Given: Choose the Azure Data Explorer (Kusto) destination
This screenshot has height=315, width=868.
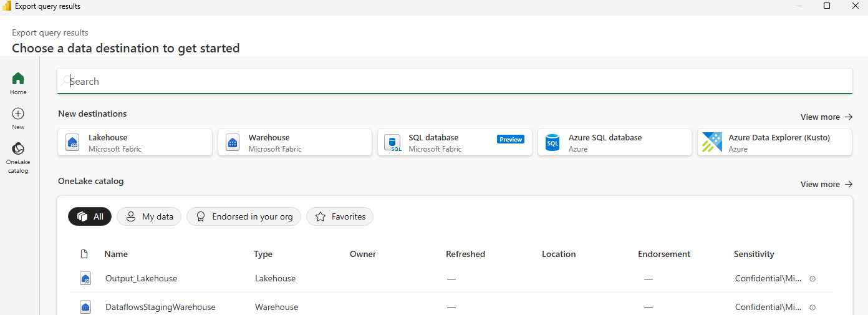Looking at the screenshot, I should (775, 142).
